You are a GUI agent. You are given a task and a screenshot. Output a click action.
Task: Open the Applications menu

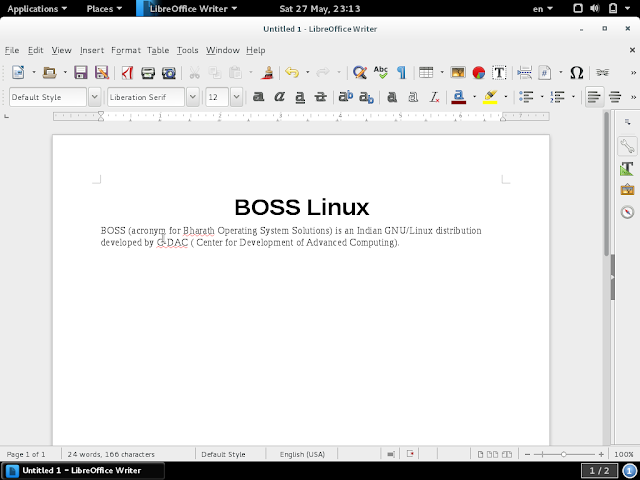(37, 9)
